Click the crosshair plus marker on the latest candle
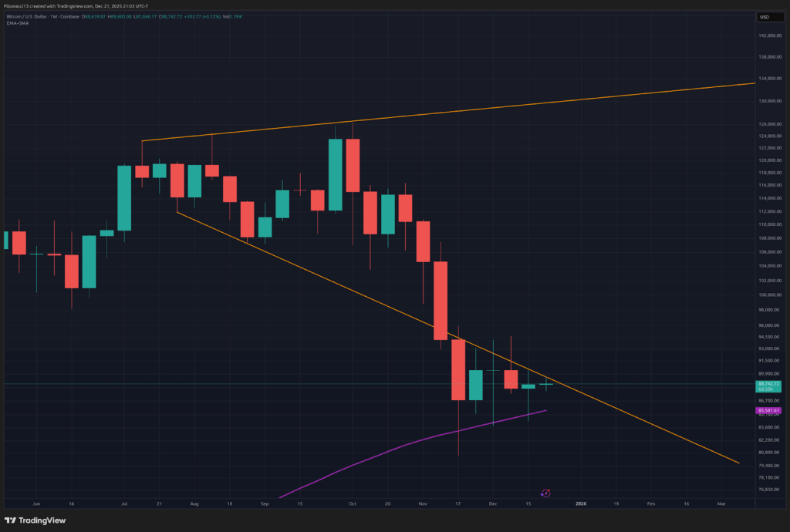The width and height of the screenshot is (790, 532). [x=545, y=384]
